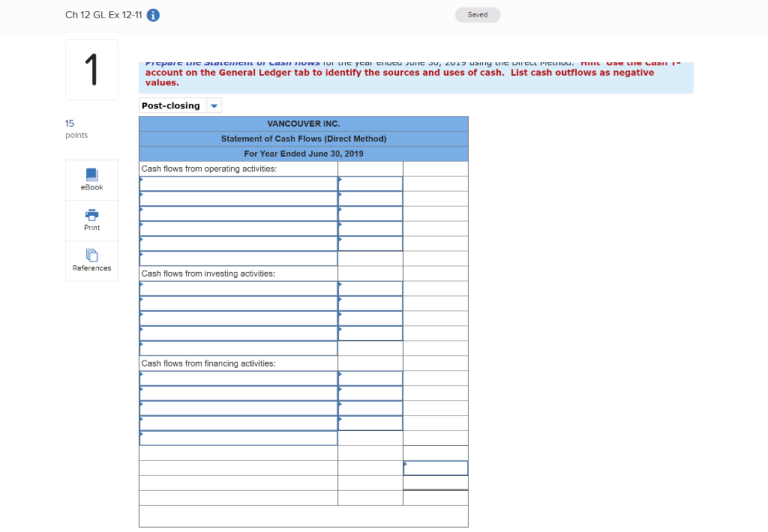Click fifth operating activities amount field

pos(370,244)
